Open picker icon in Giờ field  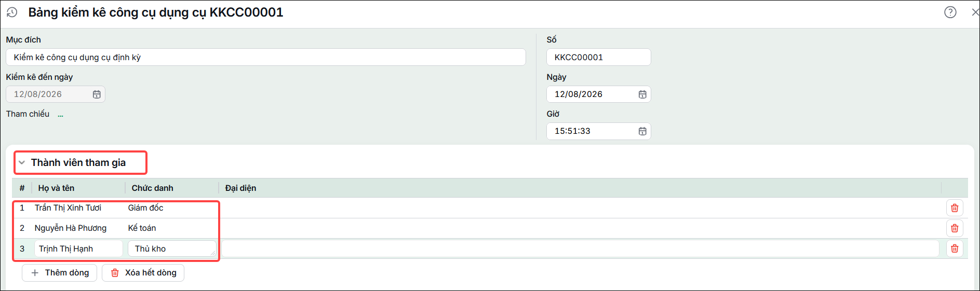[x=642, y=131]
